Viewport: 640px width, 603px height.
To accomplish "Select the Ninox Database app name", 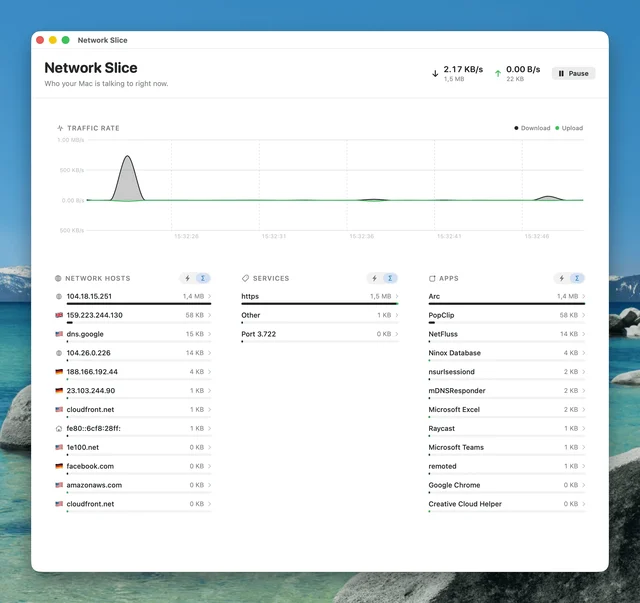I will click(455, 353).
